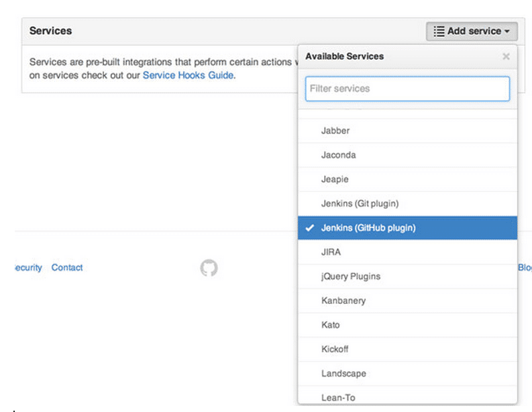Select Jenkins (GitHub plugin) service
The image size is (532, 412).
coord(407,227)
